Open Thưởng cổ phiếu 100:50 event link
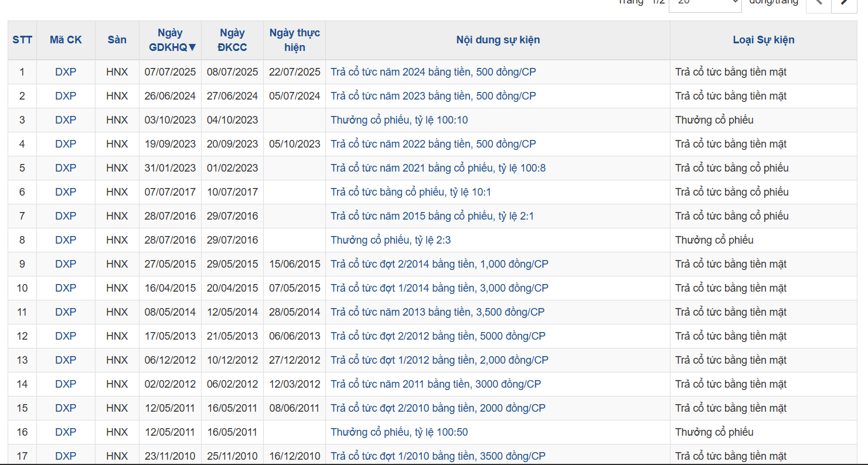The width and height of the screenshot is (868, 465). click(399, 432)
